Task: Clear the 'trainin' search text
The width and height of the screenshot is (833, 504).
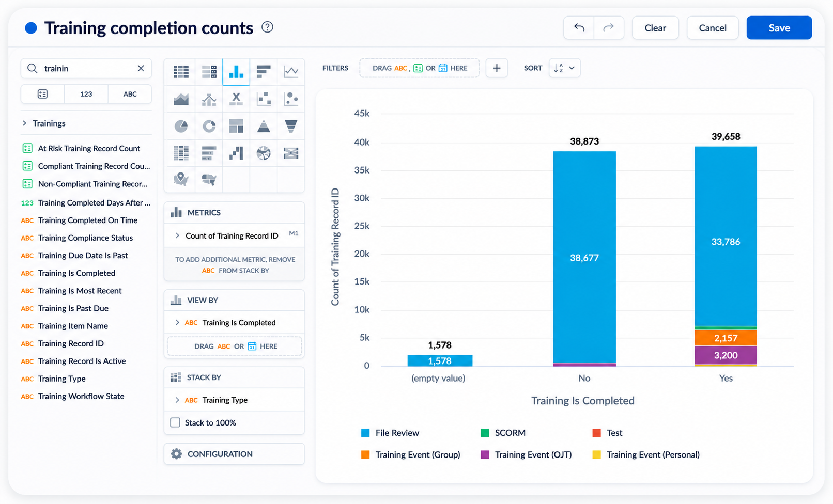Action: tap(141, 68)
